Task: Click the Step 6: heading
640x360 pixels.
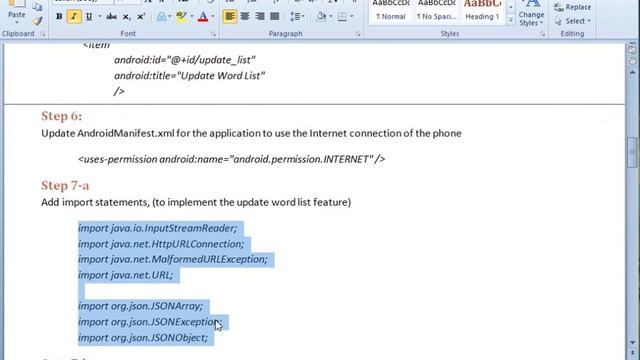Action: [x=62, y=116]
